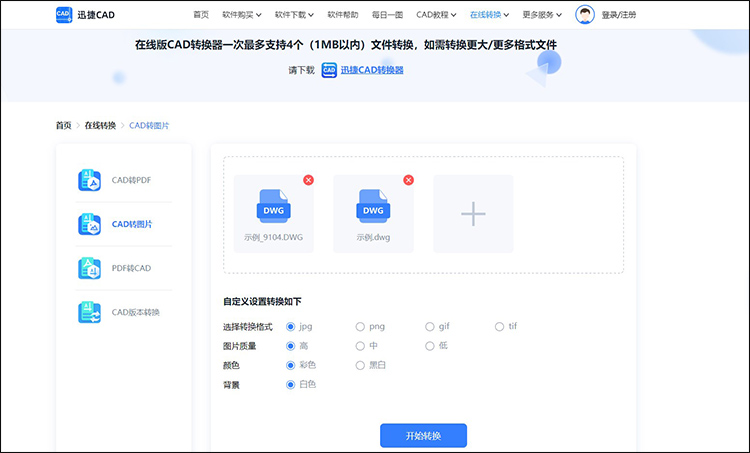
Task: Click the CAD转图片 label in sidebar
Action: coord(132,224)
